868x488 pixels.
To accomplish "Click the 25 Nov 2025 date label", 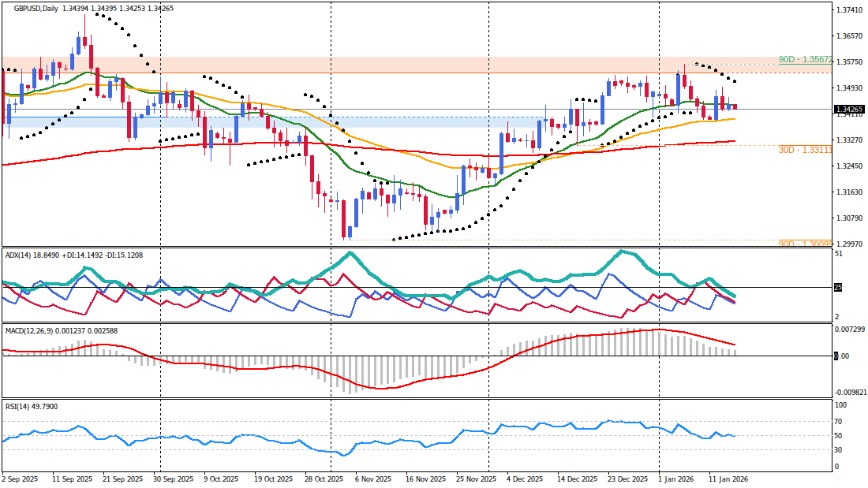I will point(476,479).
